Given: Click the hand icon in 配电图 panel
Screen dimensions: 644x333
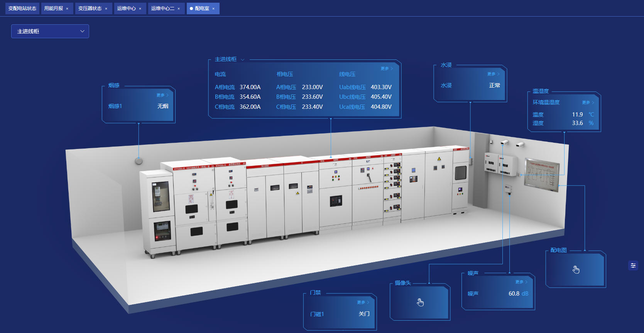Looking at the screenshot, I should tap(576, 270).
